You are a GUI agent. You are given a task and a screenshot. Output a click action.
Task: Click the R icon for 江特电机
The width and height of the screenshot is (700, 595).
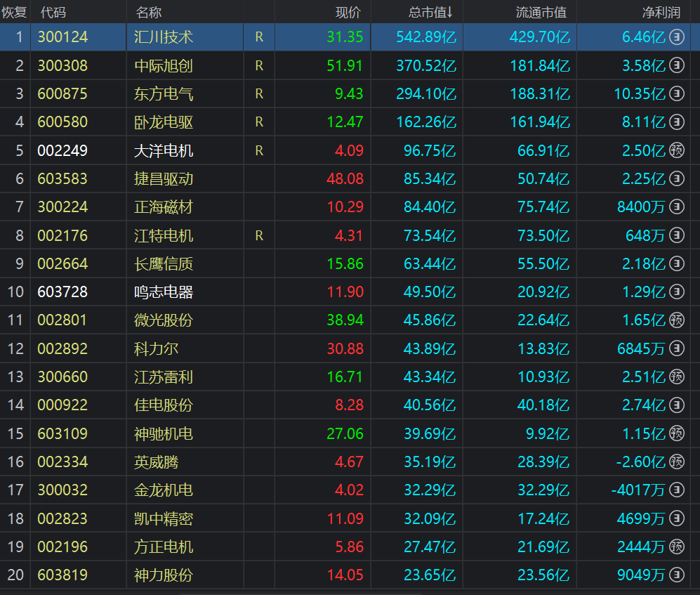(x=258, y=235)
